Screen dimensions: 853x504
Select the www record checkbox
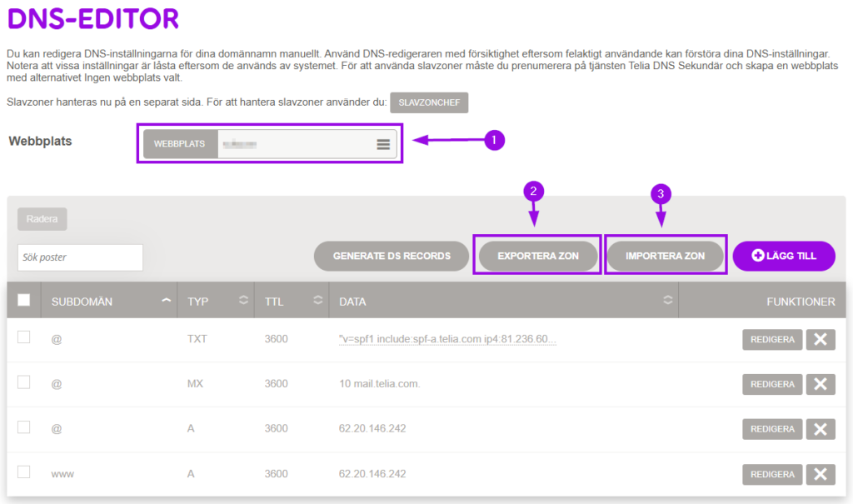(x=24, y=472)
